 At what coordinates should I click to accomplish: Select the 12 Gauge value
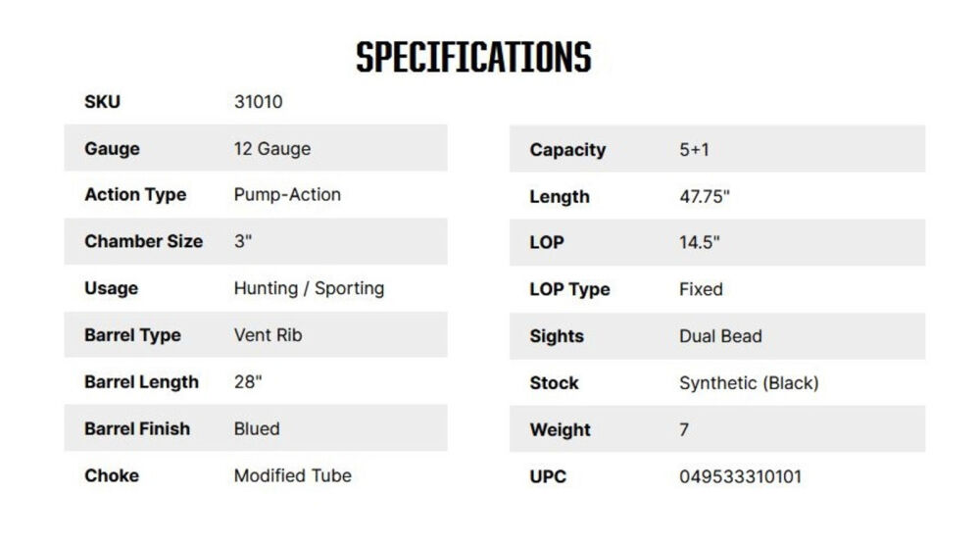(271, 148)
